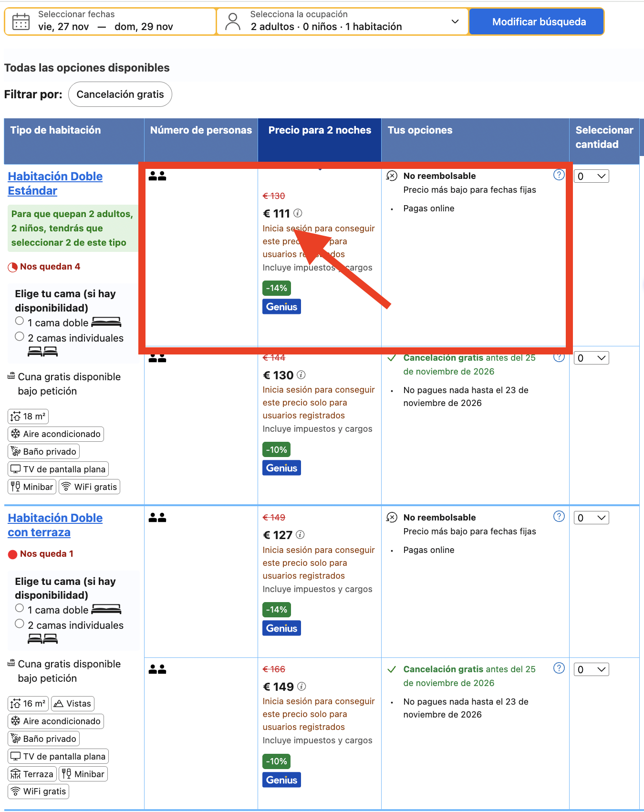
Task: Open the price info icon beside € 111
Action: 298,213
